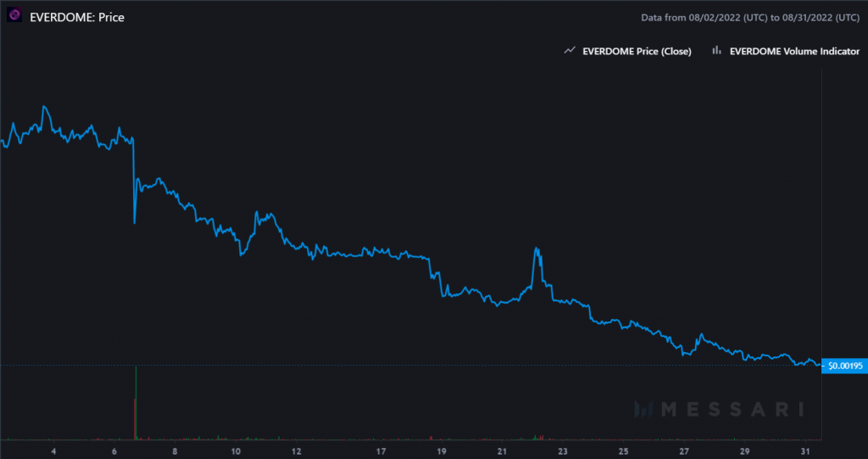Viewport: 868px width, 459px height.
Task: Click the x-axis date label 25
Action: pos(623,451)
